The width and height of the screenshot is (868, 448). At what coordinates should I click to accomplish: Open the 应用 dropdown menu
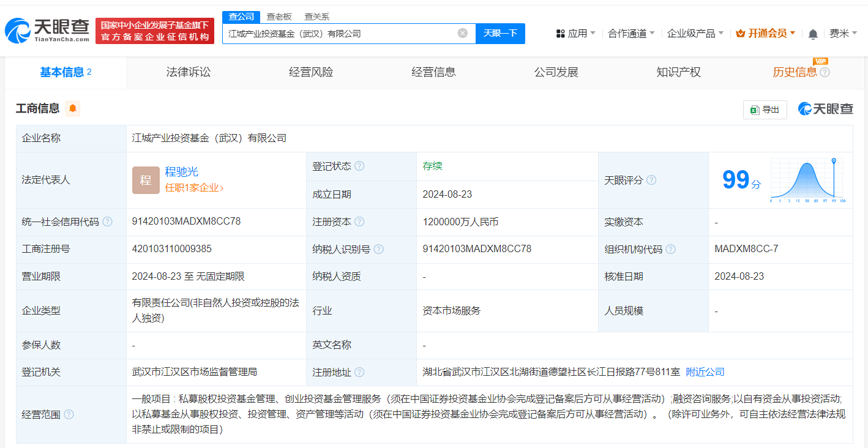[x=576, y=34]
